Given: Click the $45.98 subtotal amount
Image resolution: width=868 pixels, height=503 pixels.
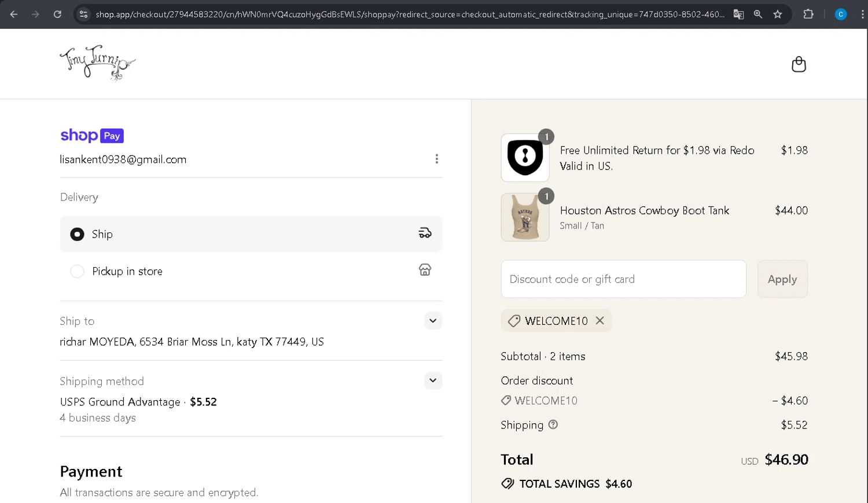Looking at the screenshot, I should 791,356.
